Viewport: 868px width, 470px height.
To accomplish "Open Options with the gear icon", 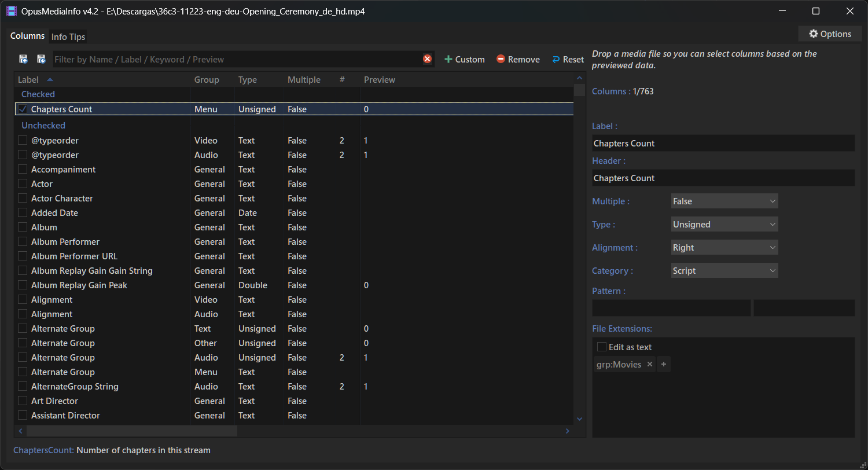I will click(x=829, y=34).
